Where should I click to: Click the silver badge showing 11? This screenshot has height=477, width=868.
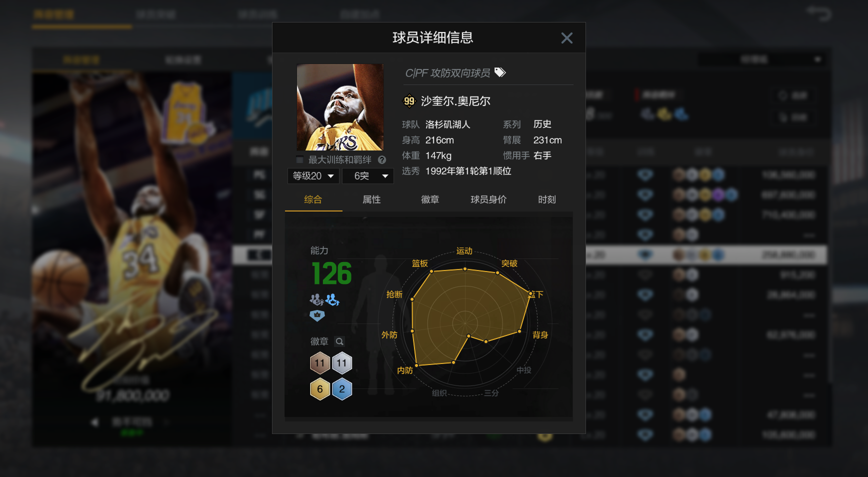(x=342, y=363)
